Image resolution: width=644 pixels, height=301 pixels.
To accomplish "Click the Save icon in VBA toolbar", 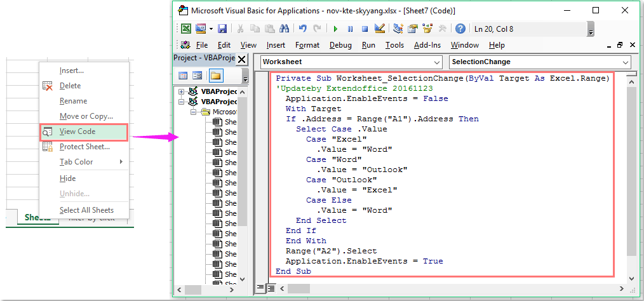I will [x=222, y=29].
